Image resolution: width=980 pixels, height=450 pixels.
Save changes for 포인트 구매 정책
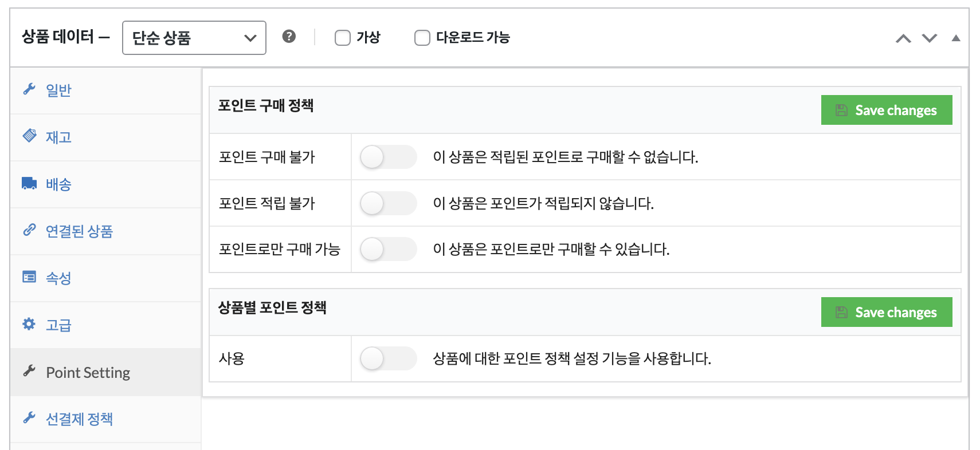pos(886,110)
